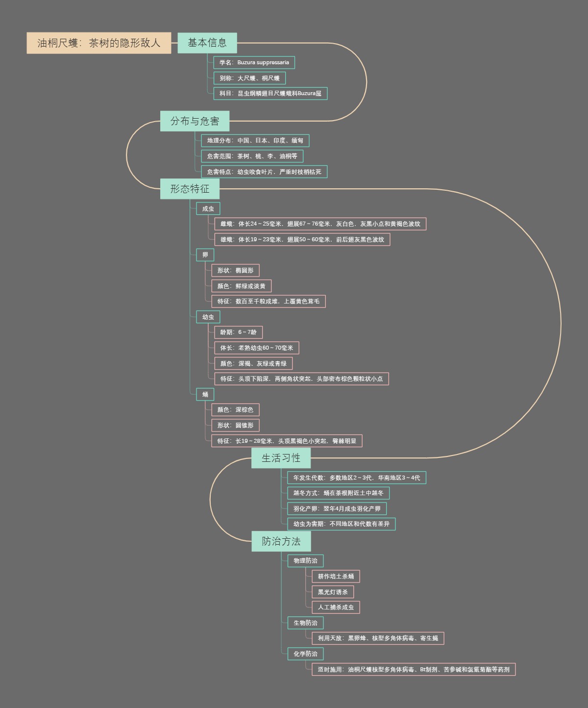The width and height of the screenshot is (588, 708).
Task: Select the 成虫 branch node
Action: 208,209
